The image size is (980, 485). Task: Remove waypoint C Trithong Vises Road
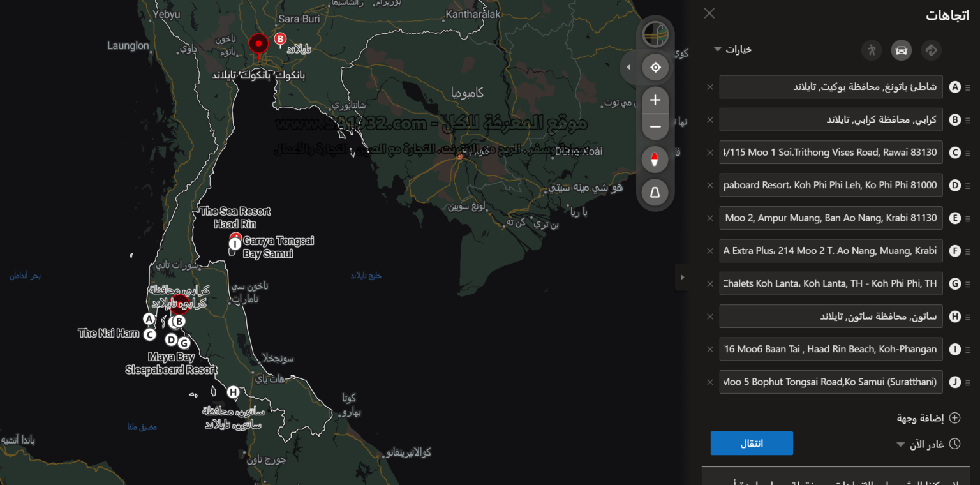[x=710, y=153]
